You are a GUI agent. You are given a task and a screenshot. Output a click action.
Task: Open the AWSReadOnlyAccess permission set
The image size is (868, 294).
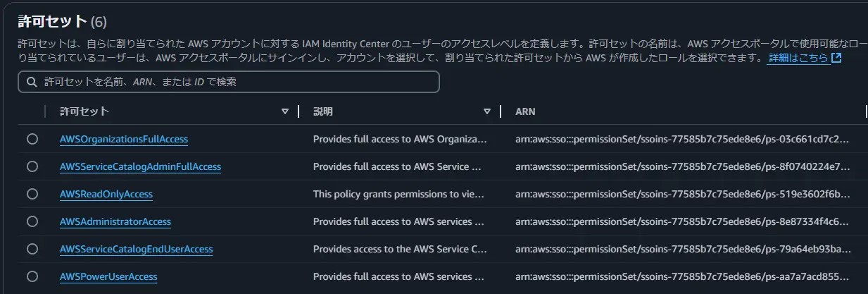click(106, 194)
